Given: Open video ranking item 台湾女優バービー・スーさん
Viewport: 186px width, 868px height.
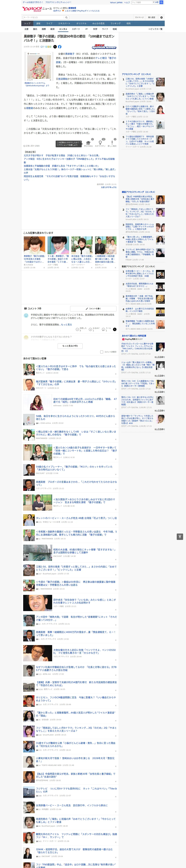Looking at the screenshot, I should coord(140,273).
